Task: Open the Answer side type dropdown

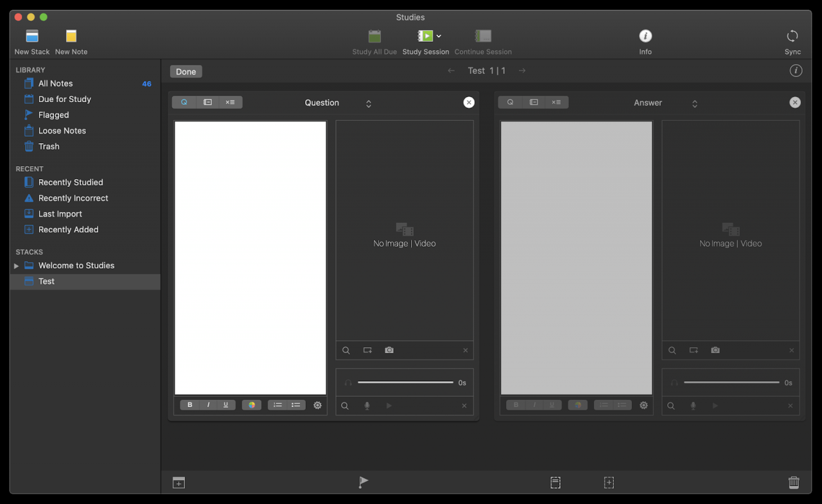Action: coord(694,103)
